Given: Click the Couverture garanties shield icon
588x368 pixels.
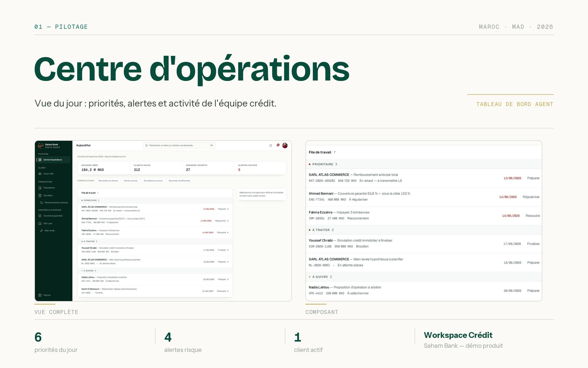Looking at the screenshot, I should [40, 216].
